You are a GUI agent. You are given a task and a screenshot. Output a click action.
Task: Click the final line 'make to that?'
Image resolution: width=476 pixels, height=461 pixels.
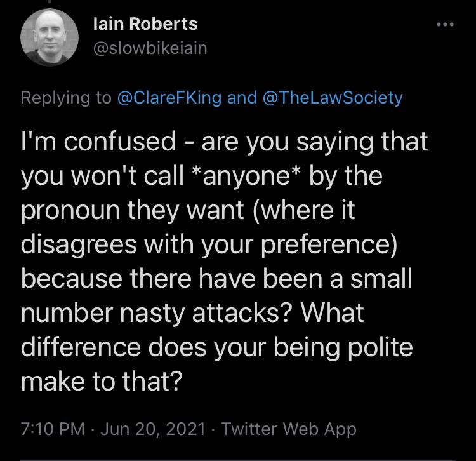(x=102, y=381)
